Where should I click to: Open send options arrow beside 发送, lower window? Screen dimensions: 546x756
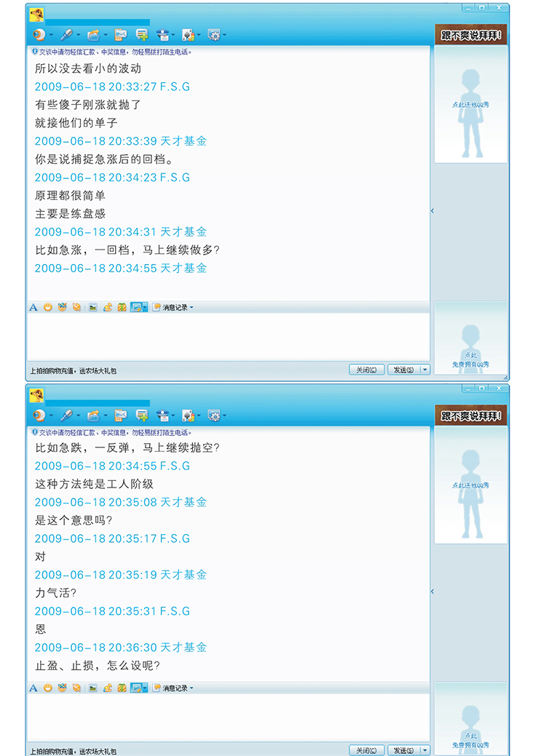425,751
